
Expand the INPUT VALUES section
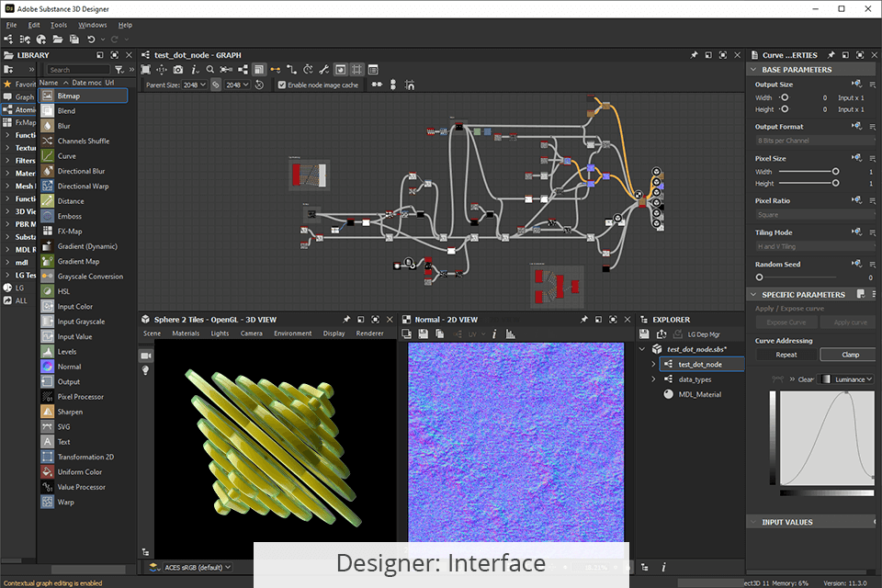753,522
